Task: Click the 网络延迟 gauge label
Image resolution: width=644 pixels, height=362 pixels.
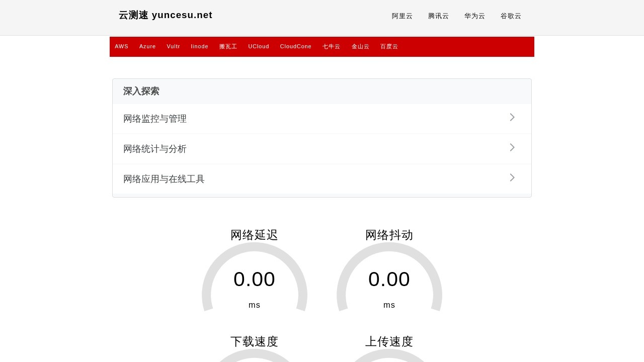Action: (255, 235)
